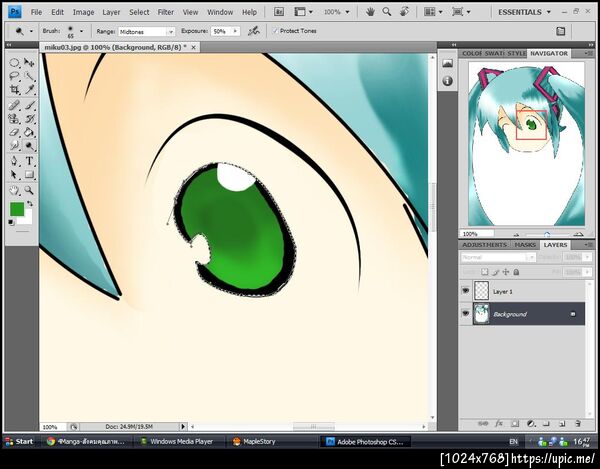600x469 pixels.
Task: Reset default foreground and background colors
Action: tap(11, 222)
